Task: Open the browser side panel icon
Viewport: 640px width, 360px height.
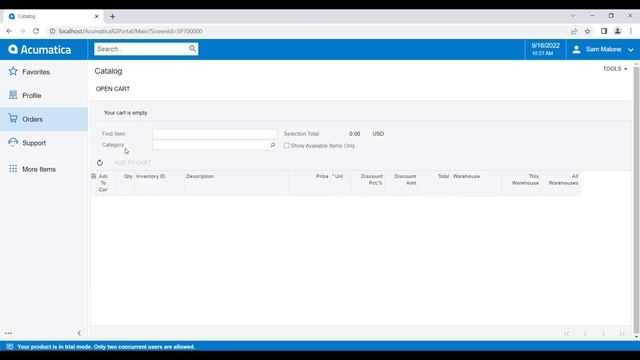Action: tap(604, 31)
